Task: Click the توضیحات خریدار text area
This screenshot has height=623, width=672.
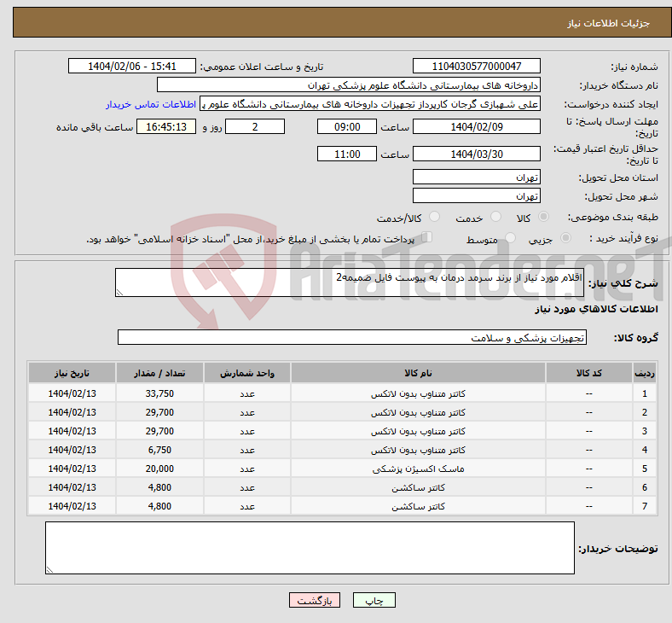Action: pos(310,548)
